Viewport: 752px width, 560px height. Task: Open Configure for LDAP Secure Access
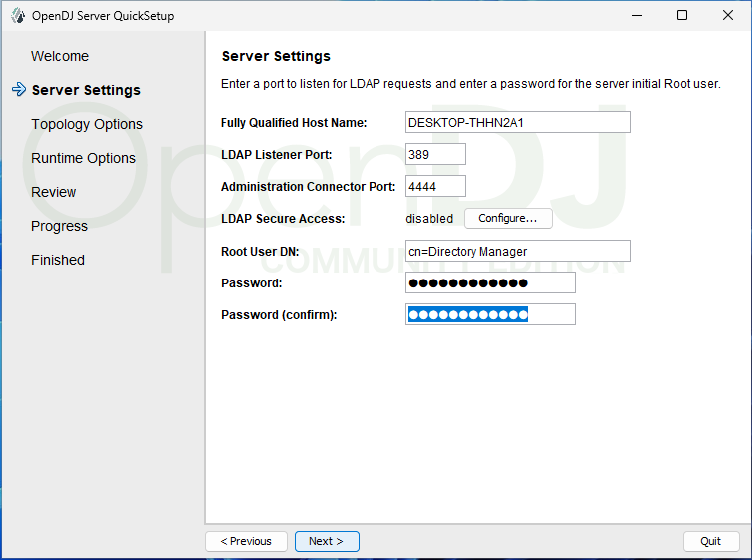tap(508, 218)
